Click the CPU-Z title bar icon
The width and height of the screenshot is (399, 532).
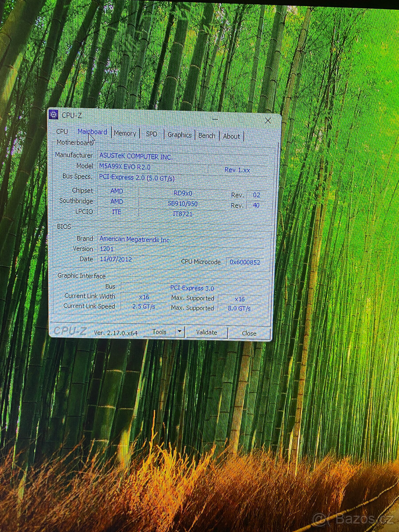[54, 115]
